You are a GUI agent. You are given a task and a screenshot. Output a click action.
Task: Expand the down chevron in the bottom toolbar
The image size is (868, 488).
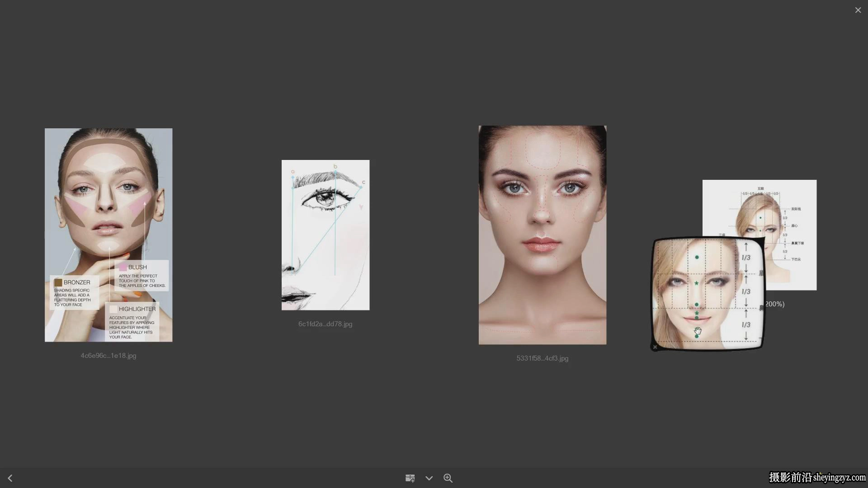pos(429,478)
